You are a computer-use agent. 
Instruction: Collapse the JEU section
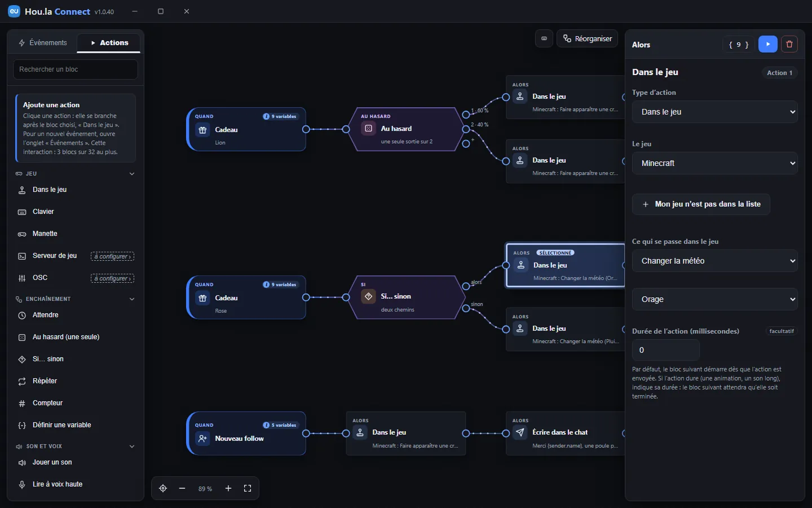(x=132, y=174)
